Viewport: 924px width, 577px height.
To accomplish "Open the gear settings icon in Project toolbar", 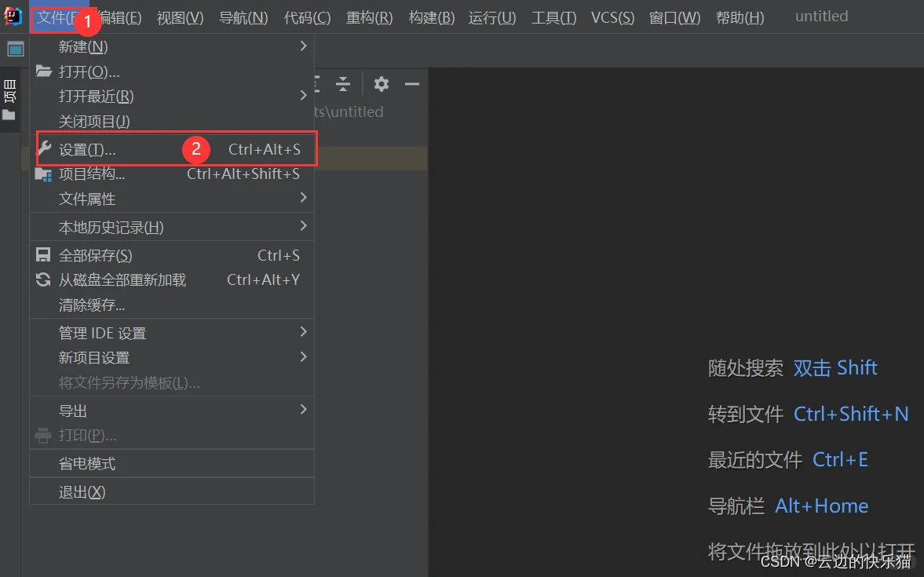I will (x=381, y=84).
